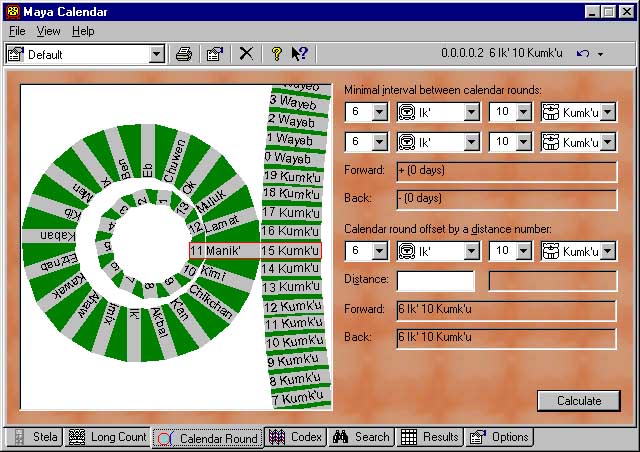The height and width of the screenshot is (452, 640).
Task: Click the delete X toolbar icon
Action: click(x=246, y=53)
